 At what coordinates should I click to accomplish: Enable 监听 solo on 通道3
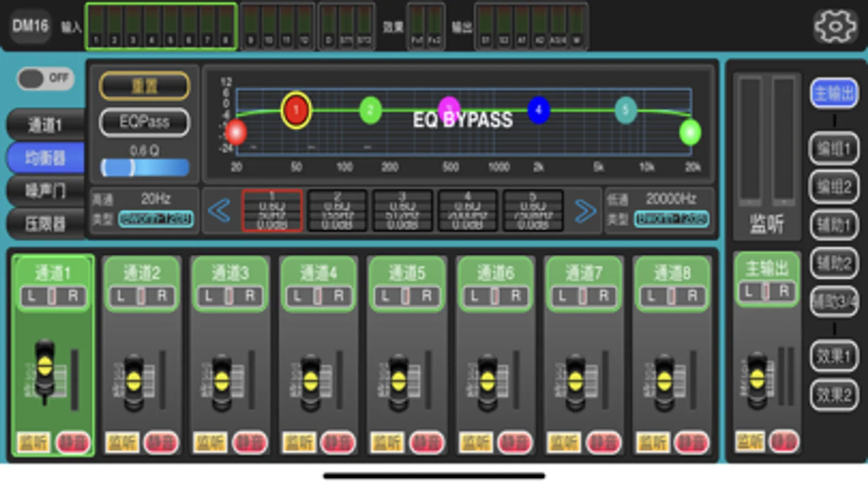pyautogui.click(x=210, y=442)
